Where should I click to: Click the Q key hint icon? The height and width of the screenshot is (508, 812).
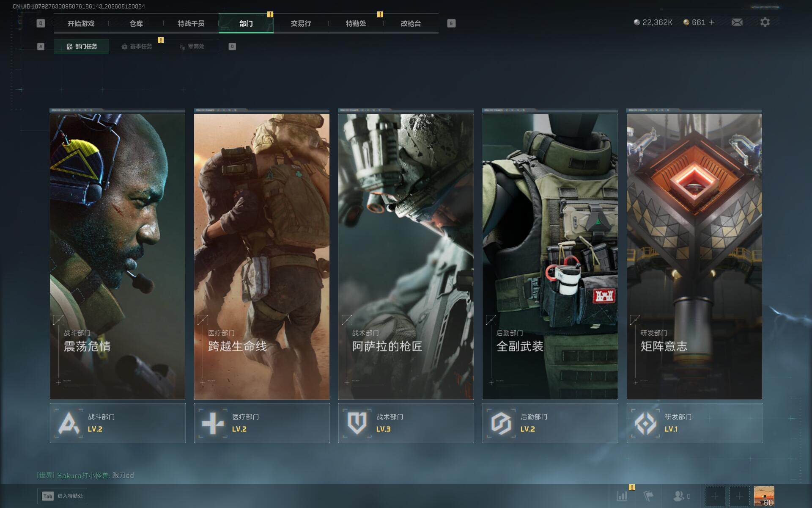coord(41,23)
